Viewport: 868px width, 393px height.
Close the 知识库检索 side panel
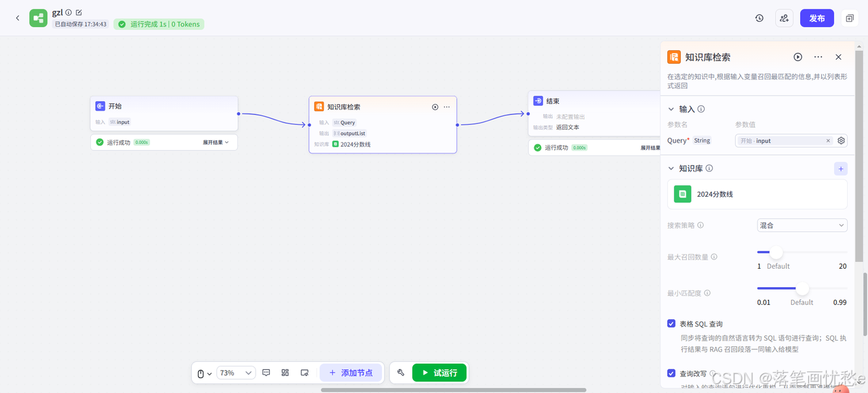pyautogui.click(x=839, y=57)
